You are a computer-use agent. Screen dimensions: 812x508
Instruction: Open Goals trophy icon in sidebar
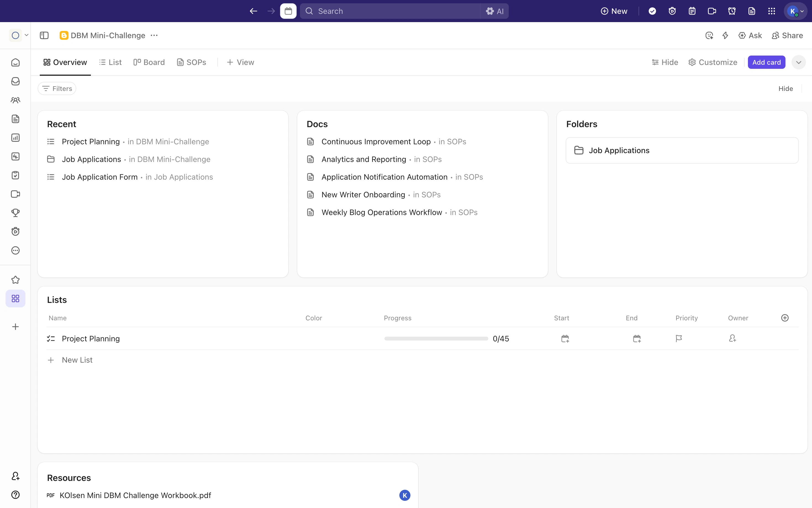(15, 213)
